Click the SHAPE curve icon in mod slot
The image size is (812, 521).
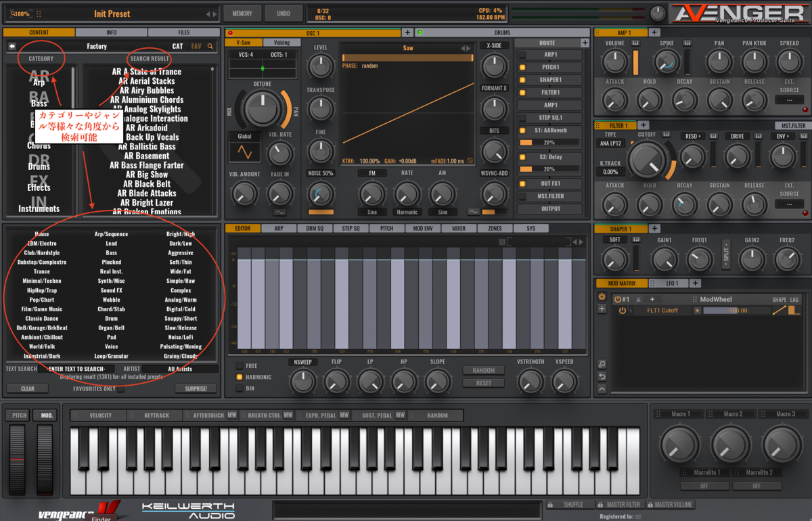click(x=779, y=311)
